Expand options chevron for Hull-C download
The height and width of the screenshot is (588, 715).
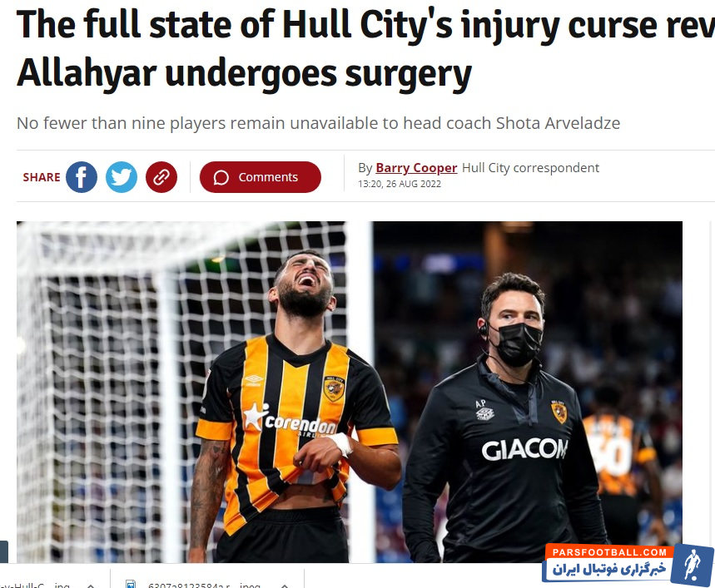91,585
